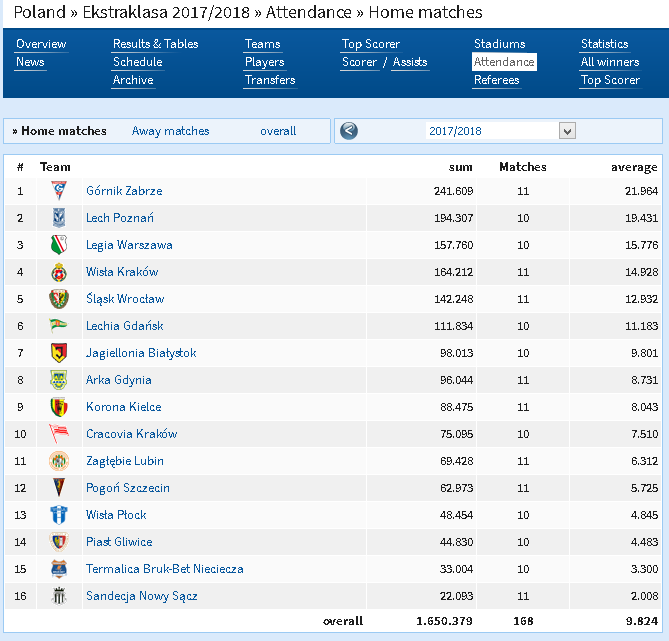Image resolution: width=669 pixels, height=641 pixels.
Task: Click the Wisła Płock crest icon
Action: point(59,515)
